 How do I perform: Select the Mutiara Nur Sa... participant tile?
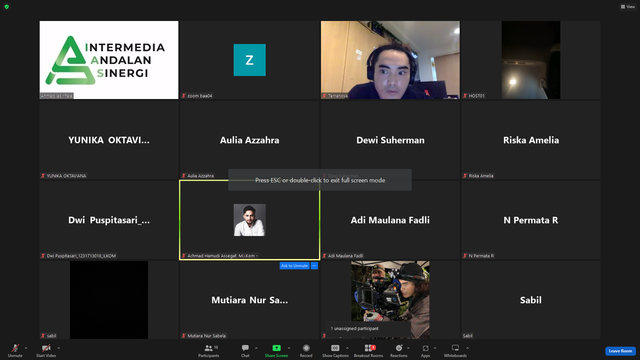coord(249,300)
